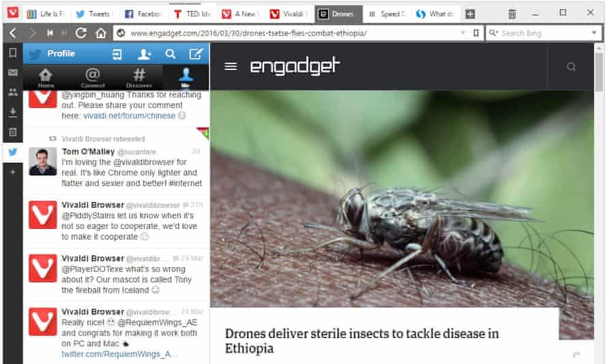Expand the address bar history dropdown

click(462, 33)
